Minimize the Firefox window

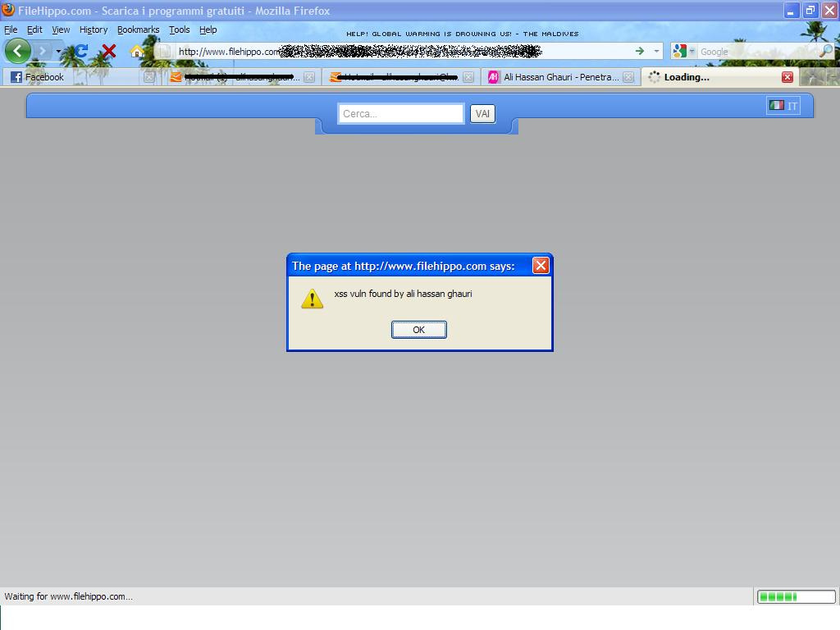(x=792, y=10)
